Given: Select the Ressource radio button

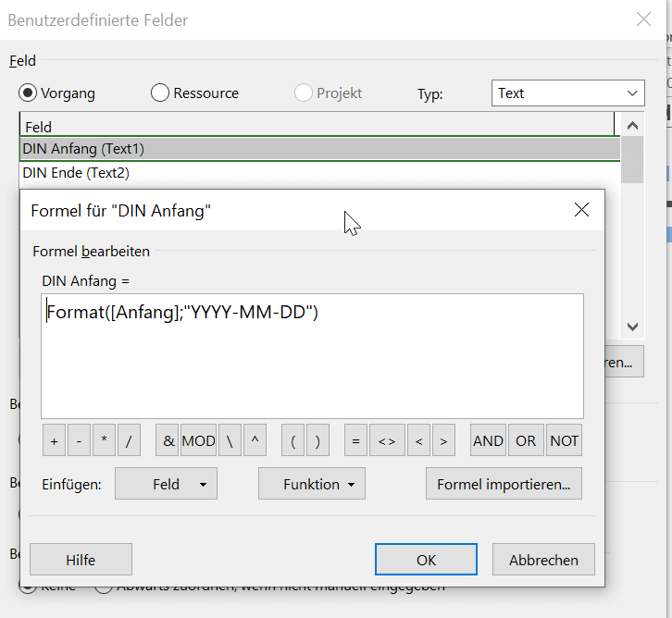Looking at the screenshot, I should (160, 93).
